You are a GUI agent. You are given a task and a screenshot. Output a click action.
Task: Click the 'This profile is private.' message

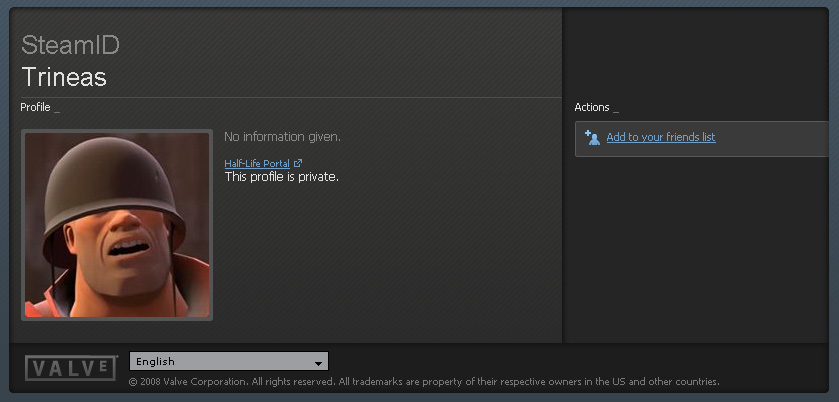[x=281, y=177]
